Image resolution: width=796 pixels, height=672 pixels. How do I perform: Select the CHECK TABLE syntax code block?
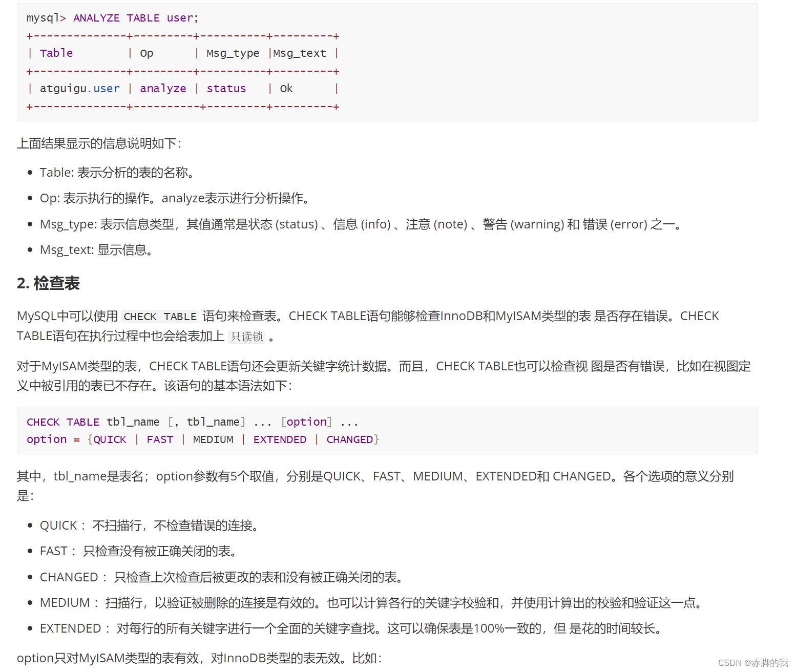[205, 430]
